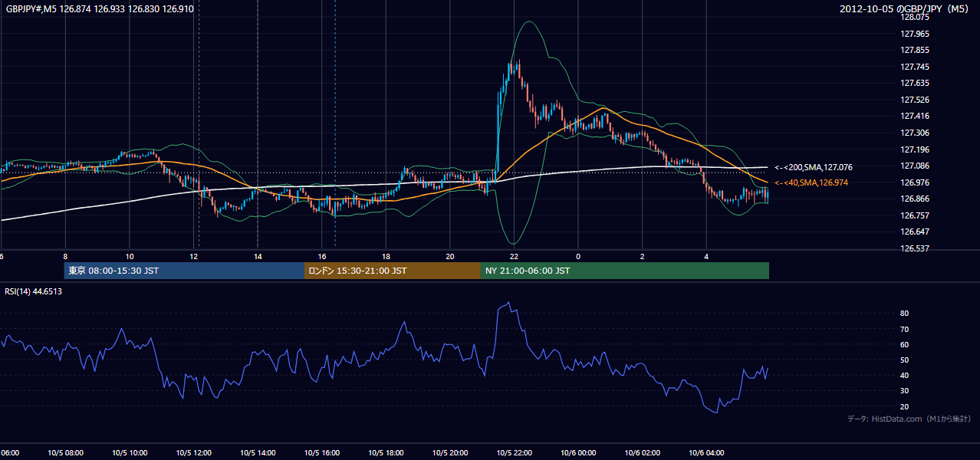Select the 東京 08:00-15:30 JST session bar
Image resolution: width=980 pixels, height=460 pixels.
coord(184,271)
